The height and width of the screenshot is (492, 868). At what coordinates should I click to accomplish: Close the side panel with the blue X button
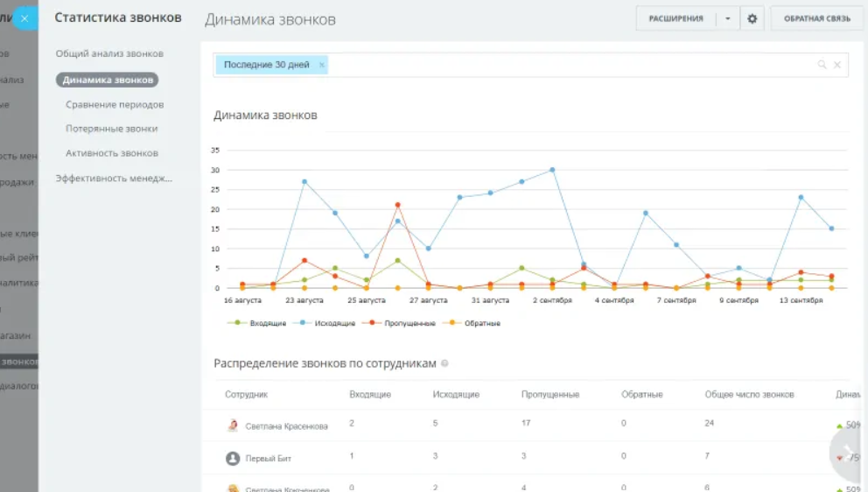(x=24, y=18)
